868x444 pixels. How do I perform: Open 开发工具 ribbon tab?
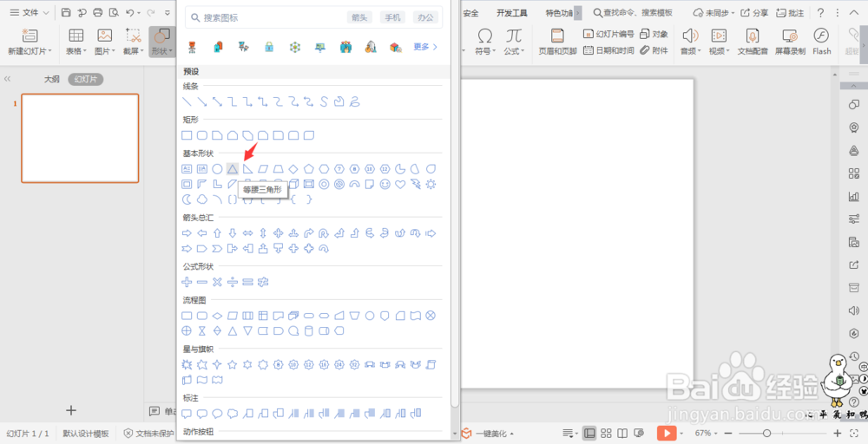(512, 13)
